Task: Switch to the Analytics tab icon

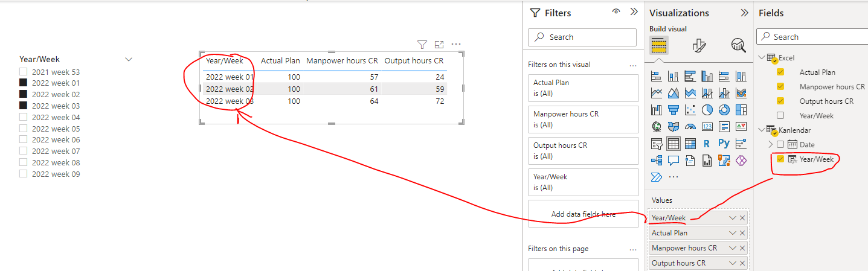Action: pyautogui.click(x=738, y=45)
